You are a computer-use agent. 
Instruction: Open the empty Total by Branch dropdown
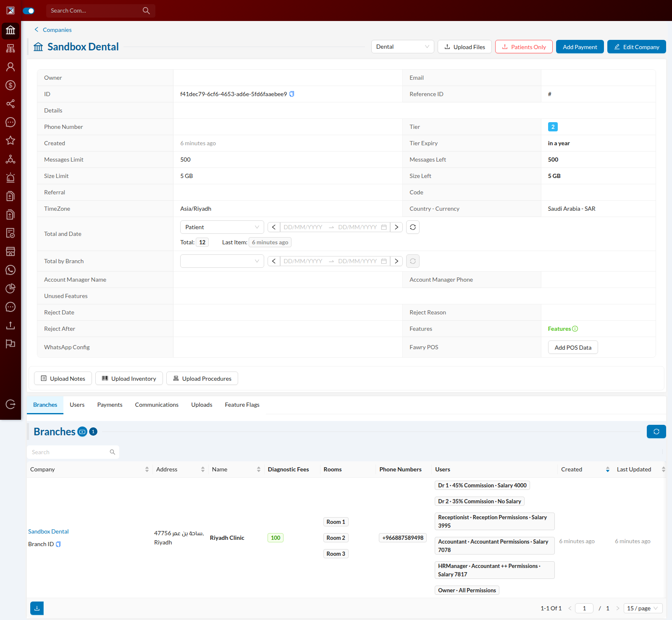222,261
